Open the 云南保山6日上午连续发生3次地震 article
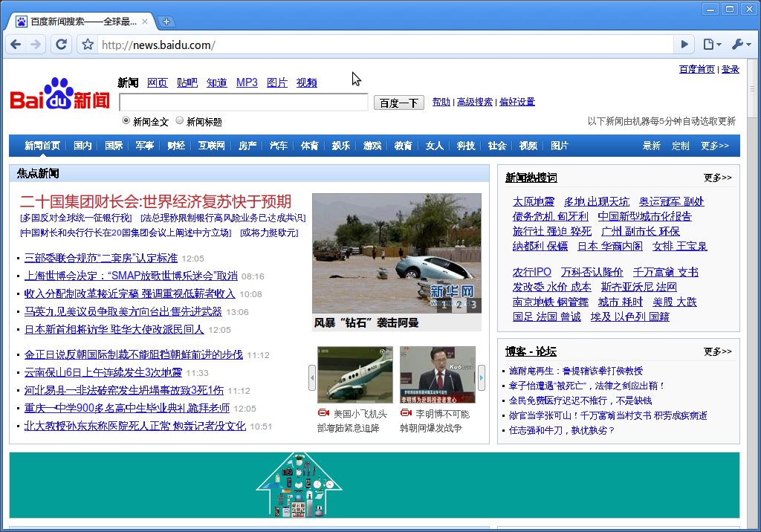This screenshot has width=761, height=532. point(103,372)
